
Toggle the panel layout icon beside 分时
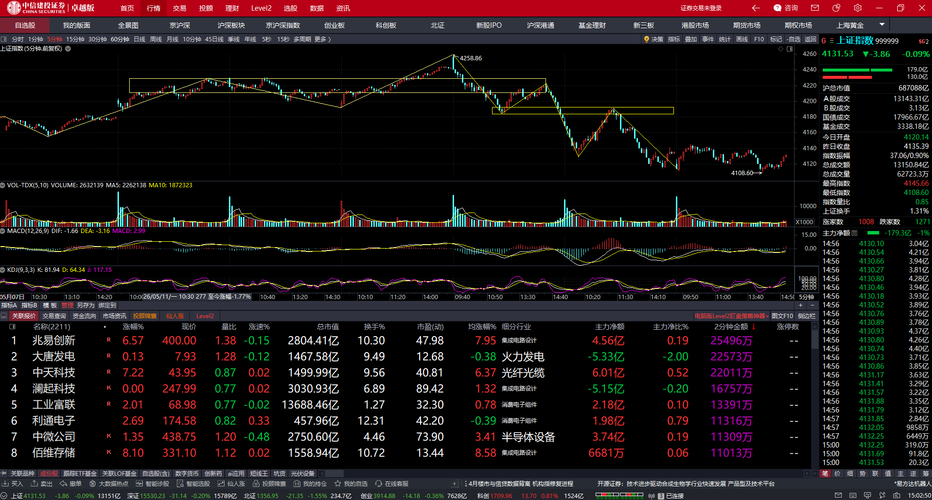(4, 39)
